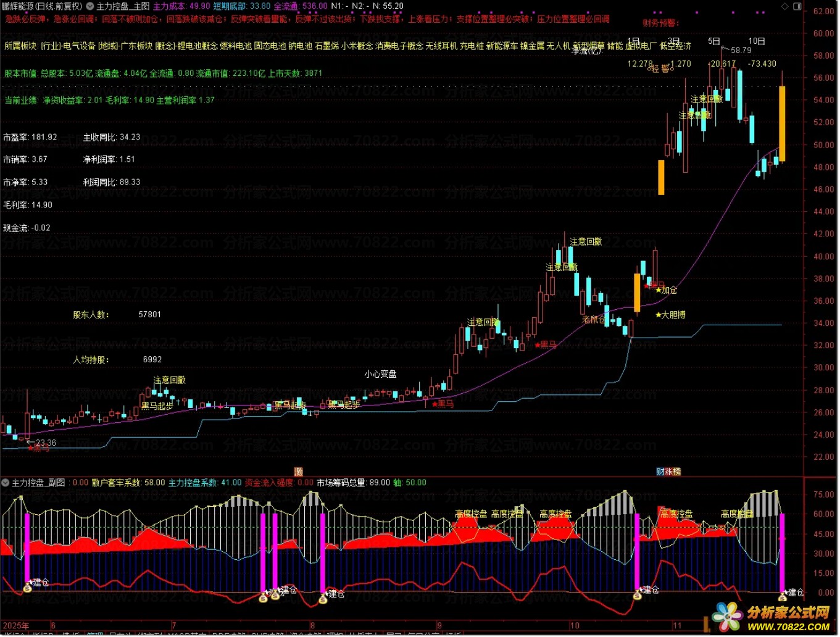Viewport: 840px width, 637px height.
Task: Select the 低空经济 concept tag
Action: coord(675,46)
